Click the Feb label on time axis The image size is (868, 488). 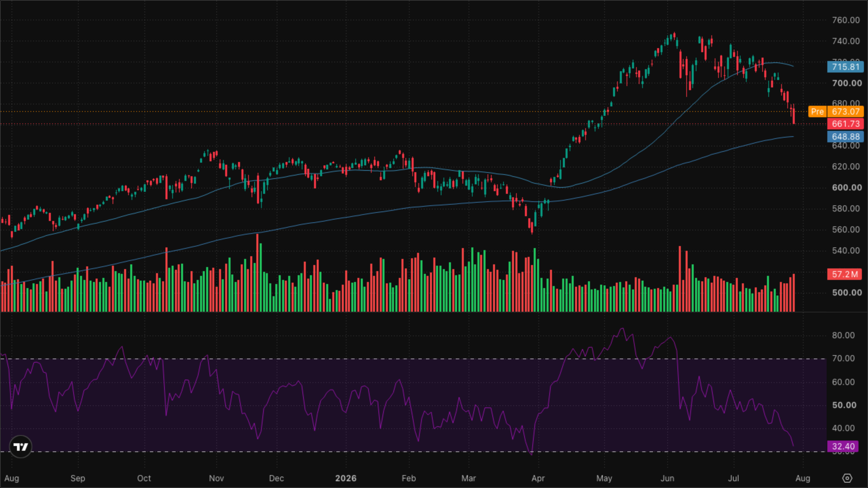(409, 478)
